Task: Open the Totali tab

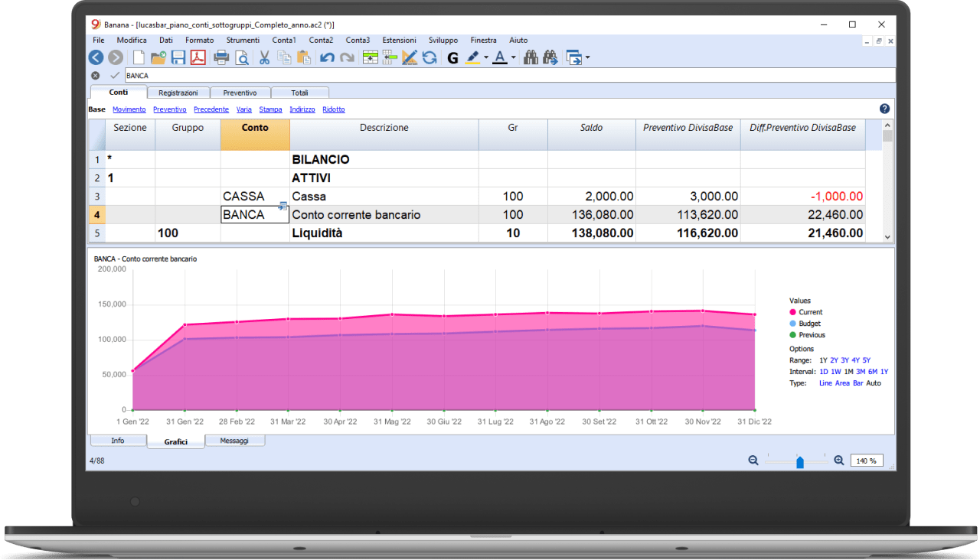Action: tap(299, 93)
